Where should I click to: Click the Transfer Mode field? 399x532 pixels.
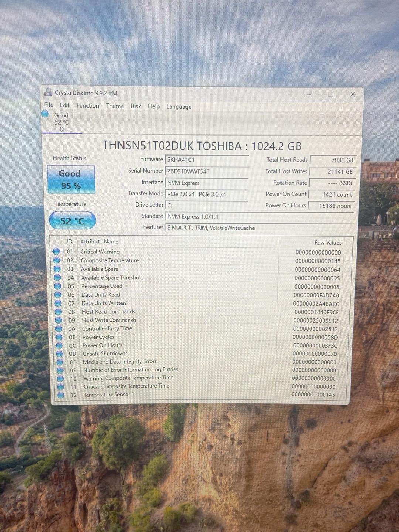point(207,194)
